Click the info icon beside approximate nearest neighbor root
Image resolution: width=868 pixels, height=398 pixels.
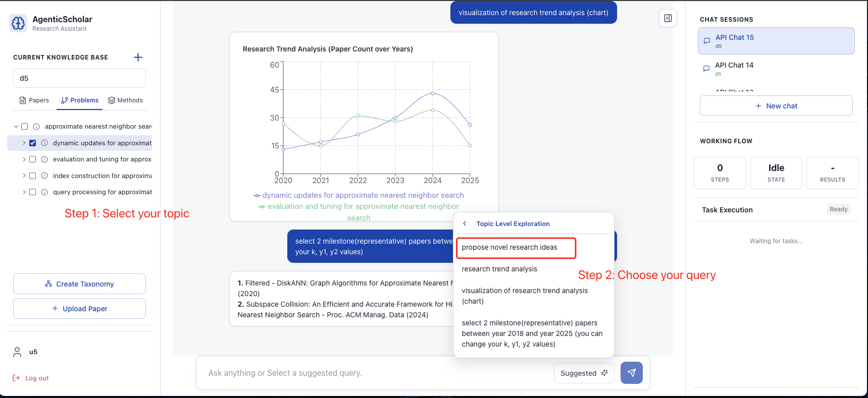(x=36, y=127)
